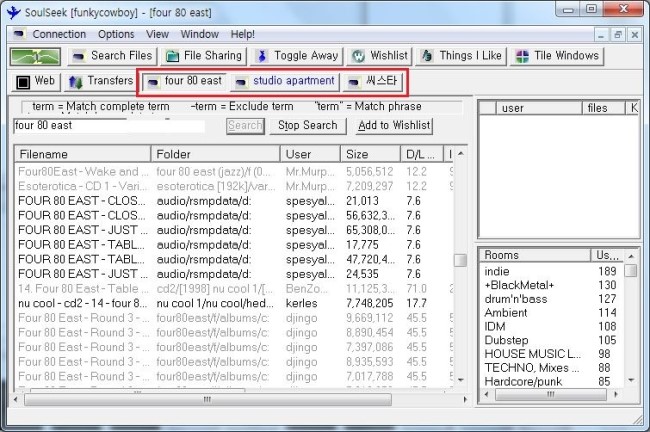Tile Windows using toolbar button
The width and height of the screenshot is (650, 432).
[557, 56]
